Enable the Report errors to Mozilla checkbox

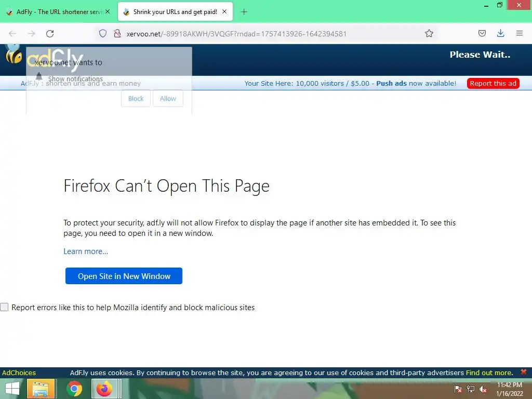click(4, 307)
